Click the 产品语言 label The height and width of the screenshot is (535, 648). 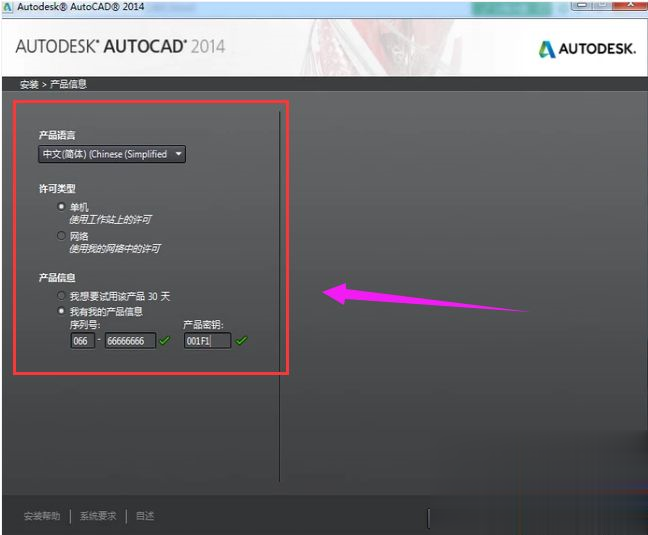coord(57,135)
